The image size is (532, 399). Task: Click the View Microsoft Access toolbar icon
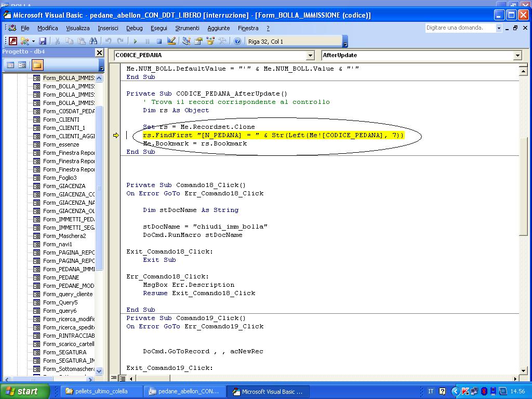pyautogui.click(x=13, y=41)
